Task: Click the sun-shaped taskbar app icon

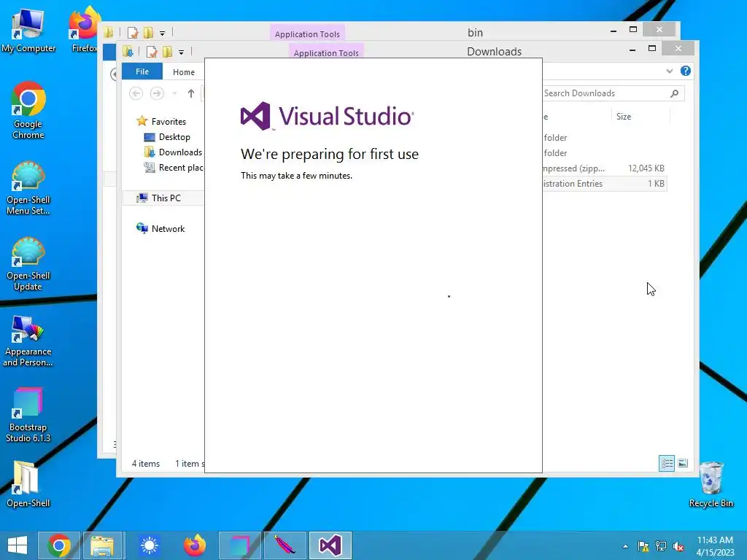Action: 149,545
